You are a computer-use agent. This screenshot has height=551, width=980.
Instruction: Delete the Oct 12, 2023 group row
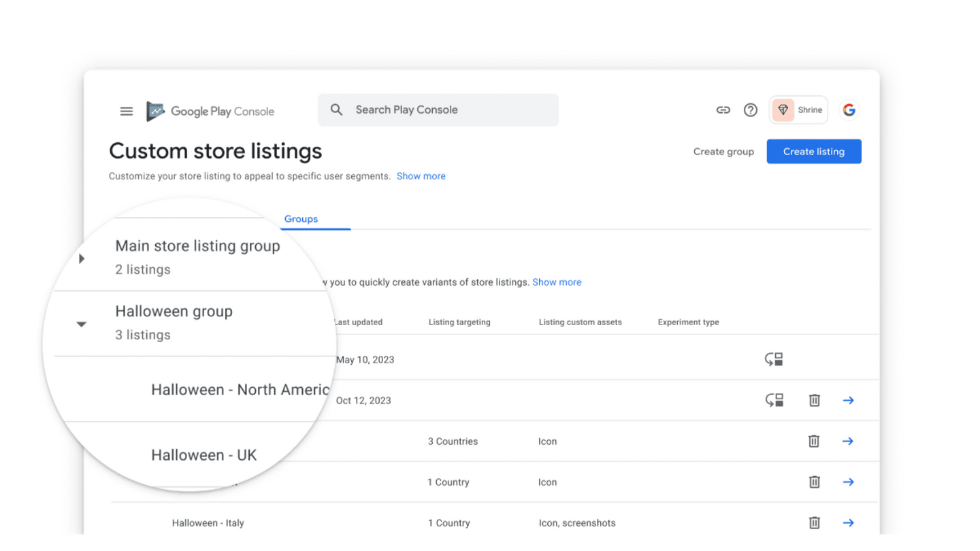click(814, 401)
